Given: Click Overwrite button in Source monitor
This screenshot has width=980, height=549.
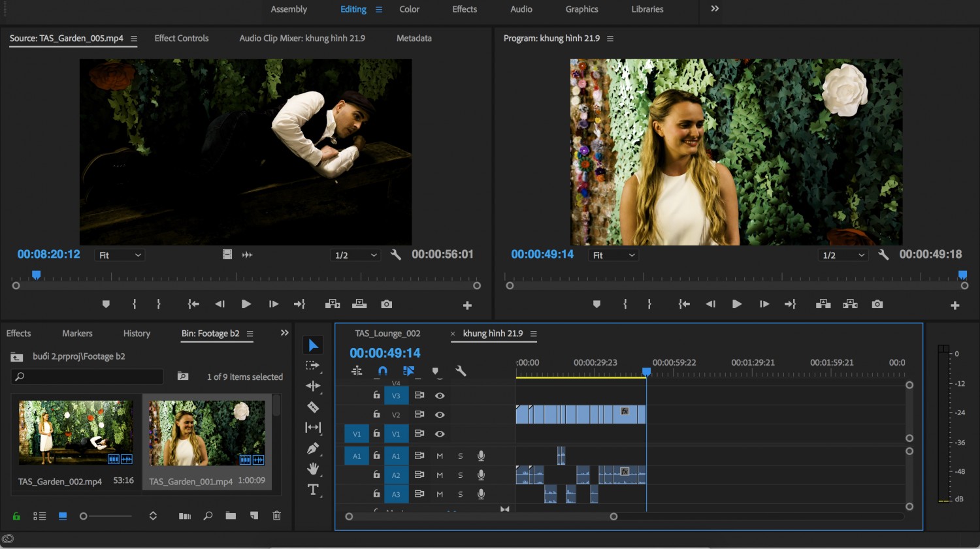Looking at the screenshot, I should [359, 304].
